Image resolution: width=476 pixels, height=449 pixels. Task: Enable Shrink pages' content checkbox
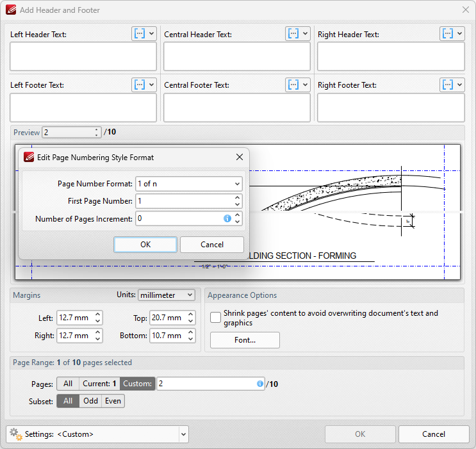[x=215, y=318]
